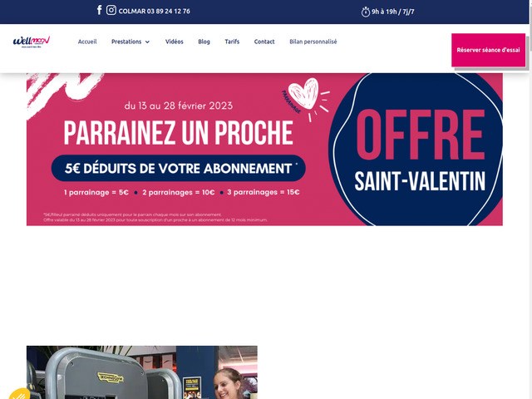Call the Colmar phone number link

(x=155, y=11)
